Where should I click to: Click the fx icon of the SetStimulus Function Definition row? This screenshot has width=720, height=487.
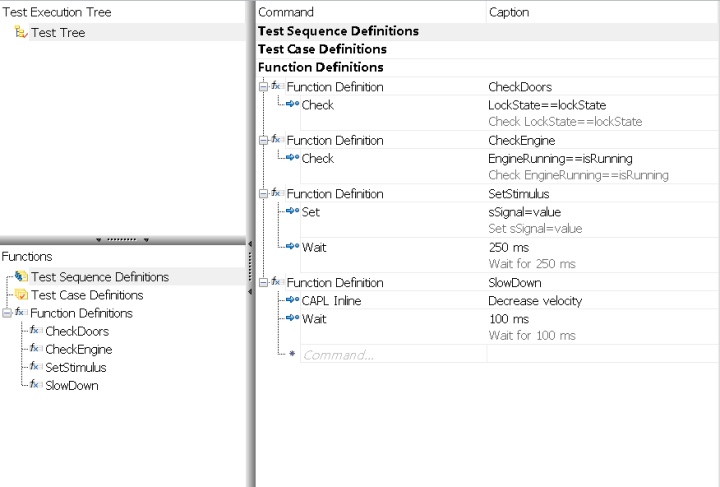(277, 193)
